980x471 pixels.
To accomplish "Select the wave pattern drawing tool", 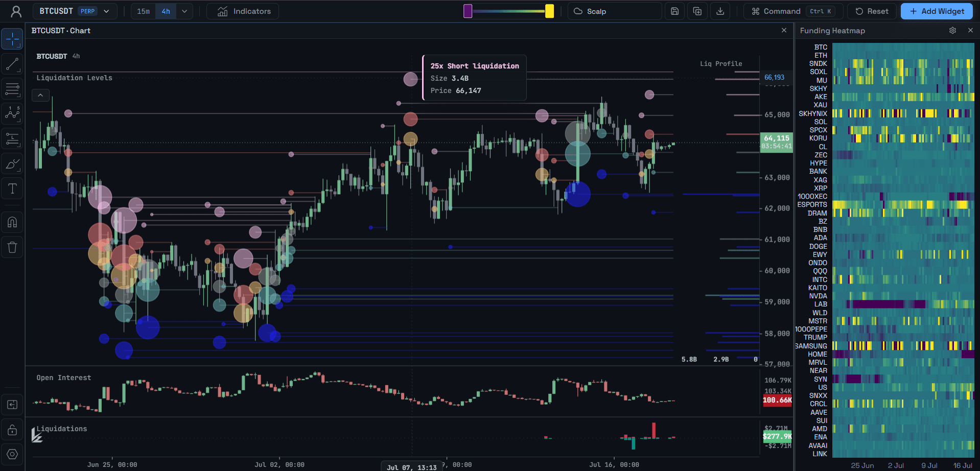I will click(x=12, y=114).
